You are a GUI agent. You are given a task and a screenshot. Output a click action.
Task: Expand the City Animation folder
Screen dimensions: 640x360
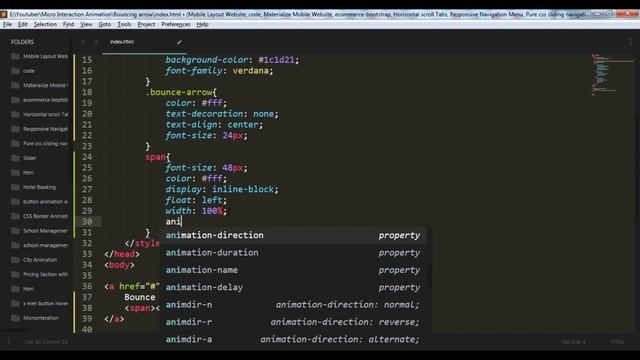pos(40,260)
